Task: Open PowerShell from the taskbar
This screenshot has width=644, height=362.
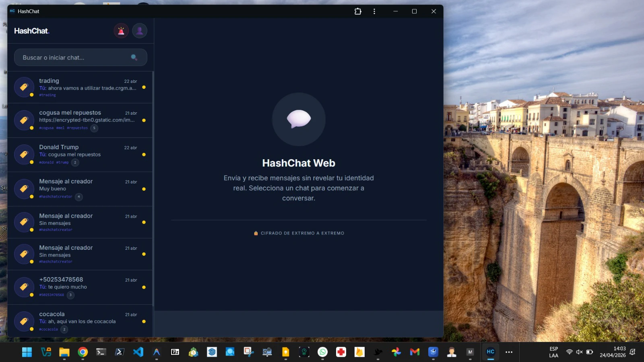Action: click(120, 352)
